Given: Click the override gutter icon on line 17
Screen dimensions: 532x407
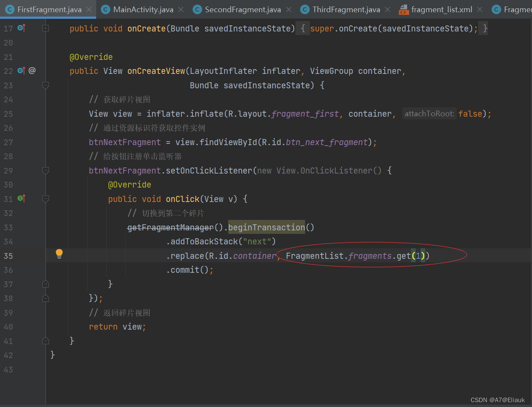Looking at the screenshot, I should [21, 28].
